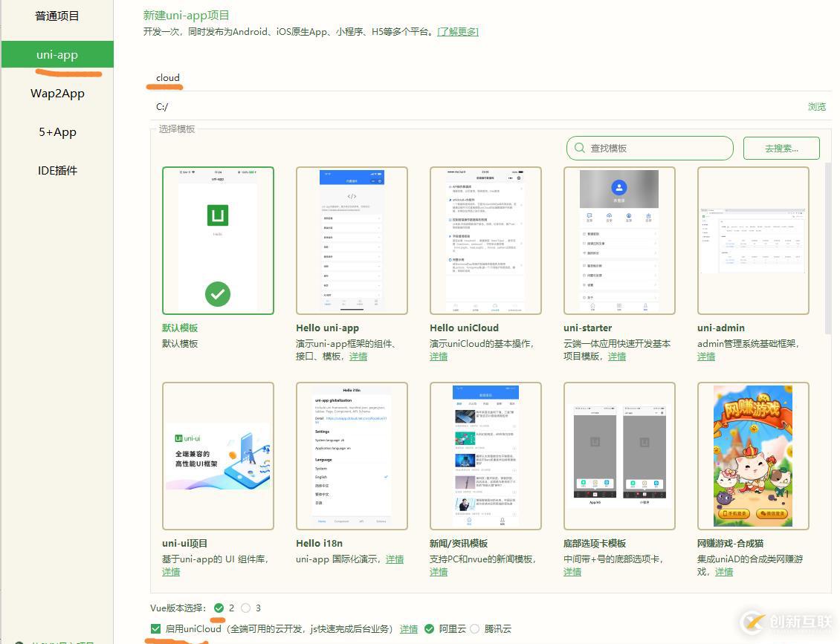The height and width of the screenshot is (644, 840).
Task: Open 详情 link for uni-ui项目
Action: click(x=171, y=572)
